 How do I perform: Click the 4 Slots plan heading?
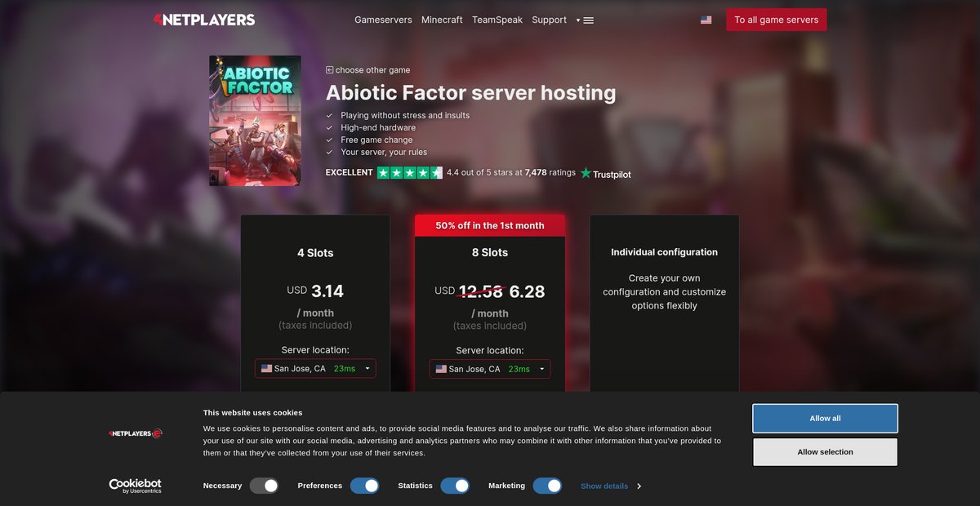click(x=315, y=253)
